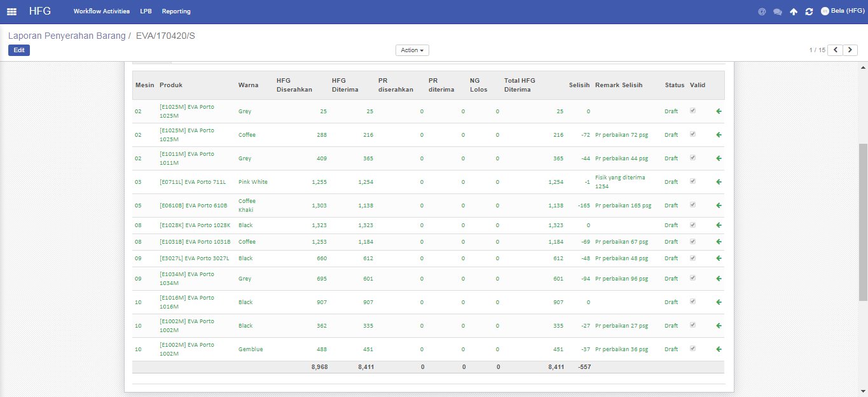This screenshot has width=868, height=397.
Task: Open the LPB menu
Action: [146, 11]
